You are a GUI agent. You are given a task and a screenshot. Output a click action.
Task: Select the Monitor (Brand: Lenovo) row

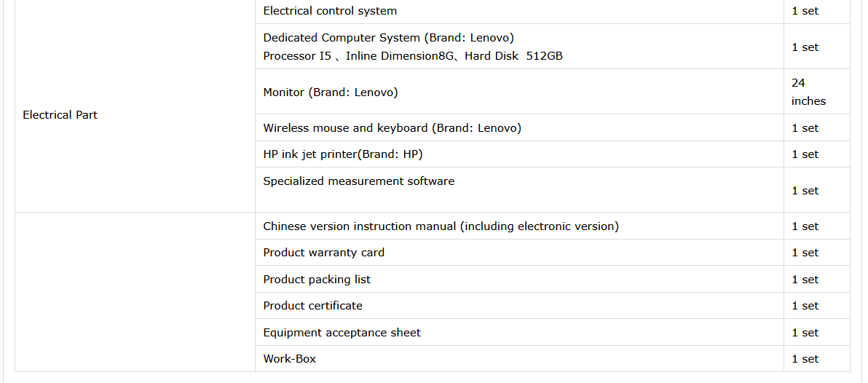[x=330, y=92]
